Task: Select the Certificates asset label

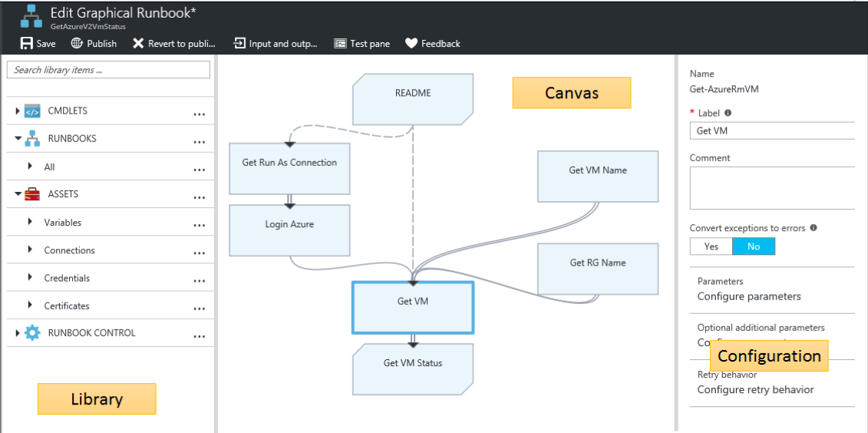Action: [67, 306]
